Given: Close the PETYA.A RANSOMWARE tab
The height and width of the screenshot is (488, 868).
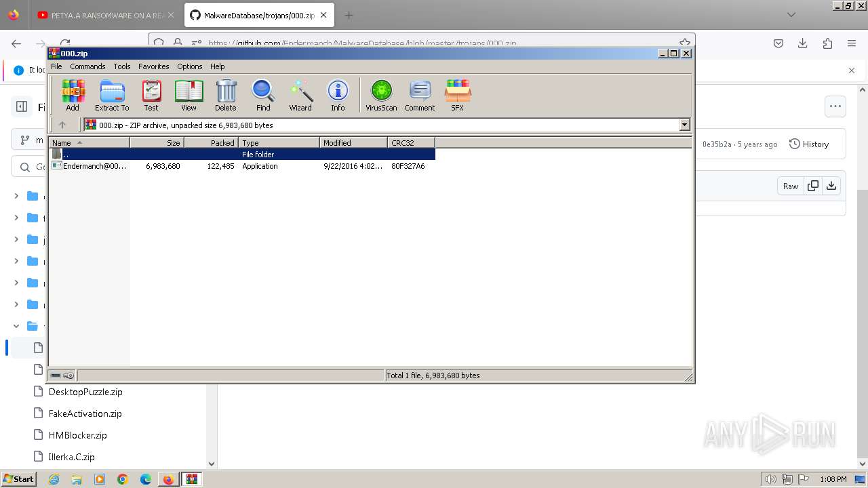Looking at the screenshot, I should [x=170, y=15].
